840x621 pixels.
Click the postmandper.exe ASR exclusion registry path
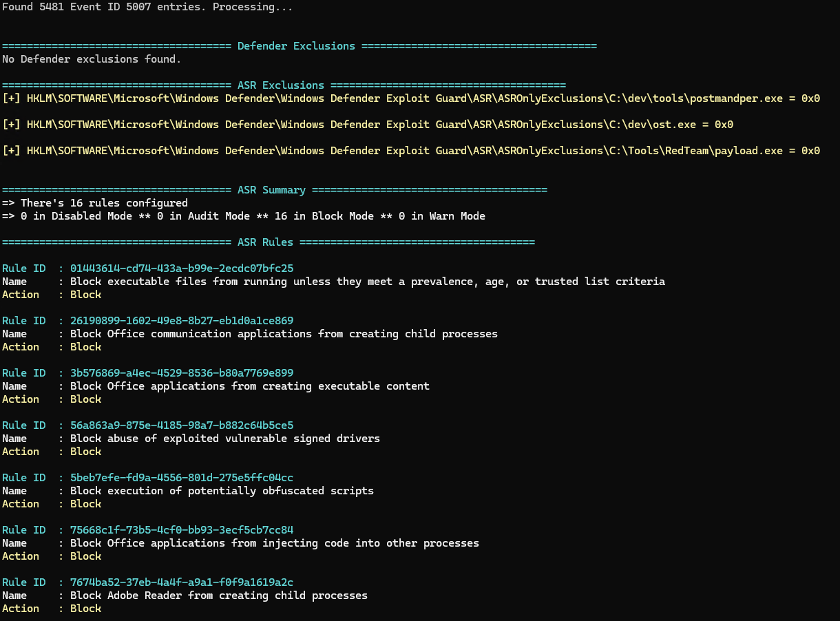click(411, 98)
